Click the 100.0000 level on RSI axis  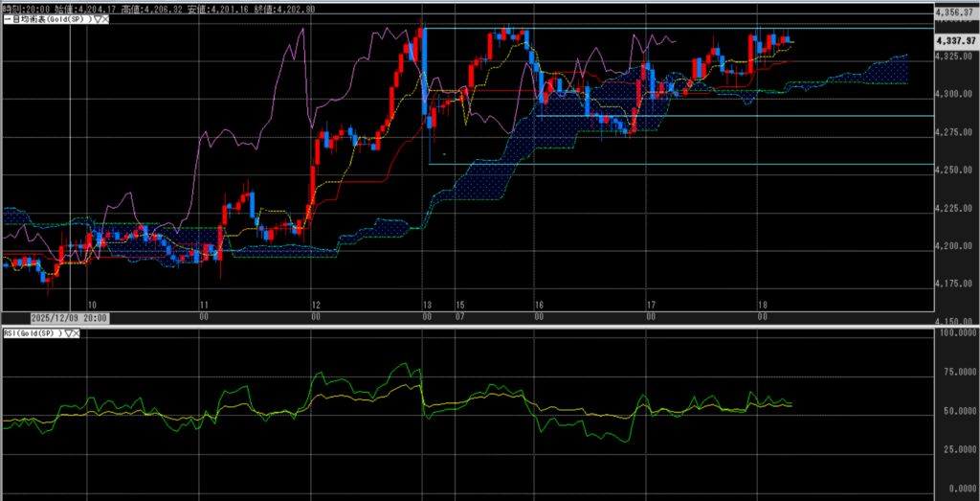(x=956, y=333)
